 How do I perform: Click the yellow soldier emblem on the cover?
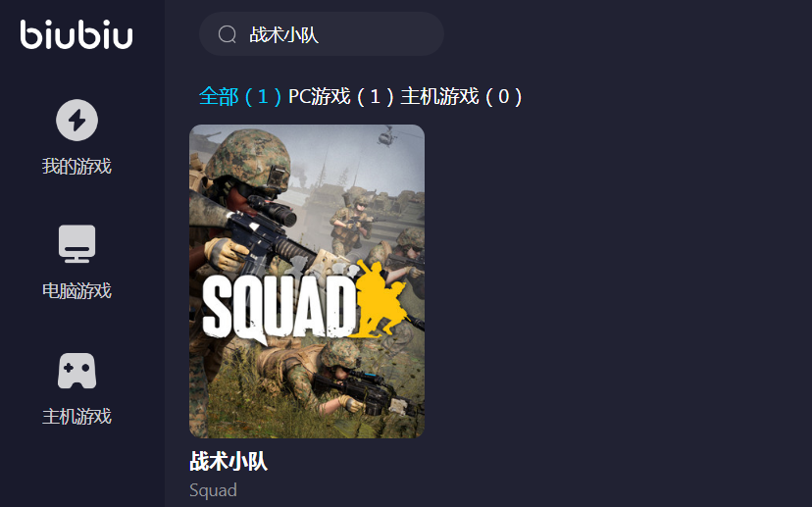point(383,299)
